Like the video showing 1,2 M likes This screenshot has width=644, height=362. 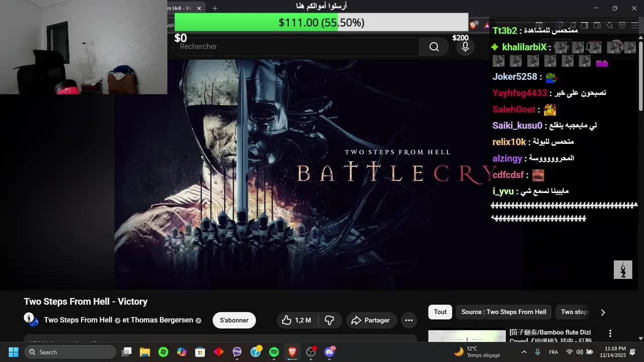(x=297, y=320)
